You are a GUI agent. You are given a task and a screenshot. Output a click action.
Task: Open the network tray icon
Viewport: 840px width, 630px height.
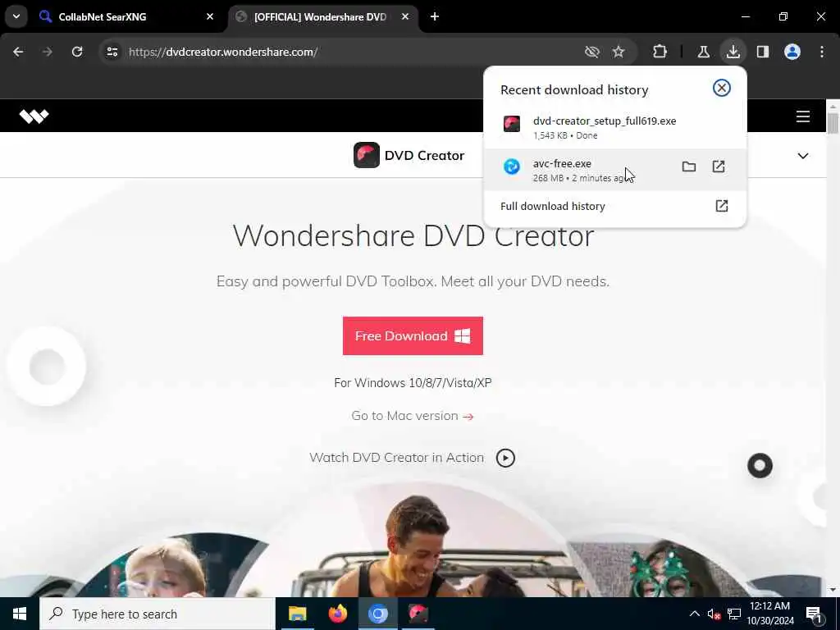(734, 614)
